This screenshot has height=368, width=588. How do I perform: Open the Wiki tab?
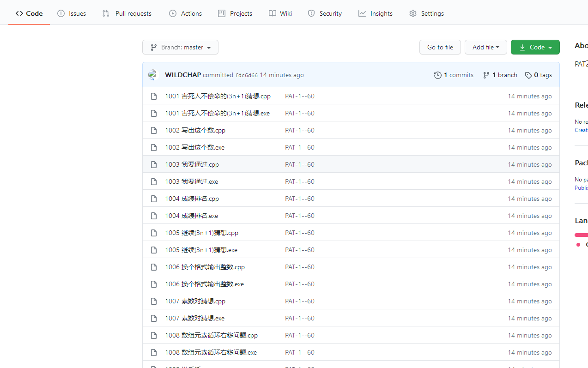coord(280,13)
